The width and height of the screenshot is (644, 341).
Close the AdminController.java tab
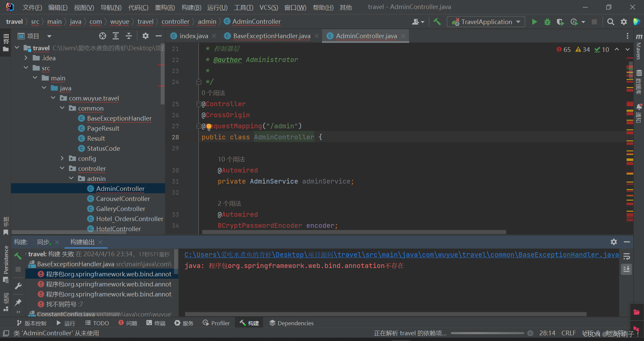point(403,36)
